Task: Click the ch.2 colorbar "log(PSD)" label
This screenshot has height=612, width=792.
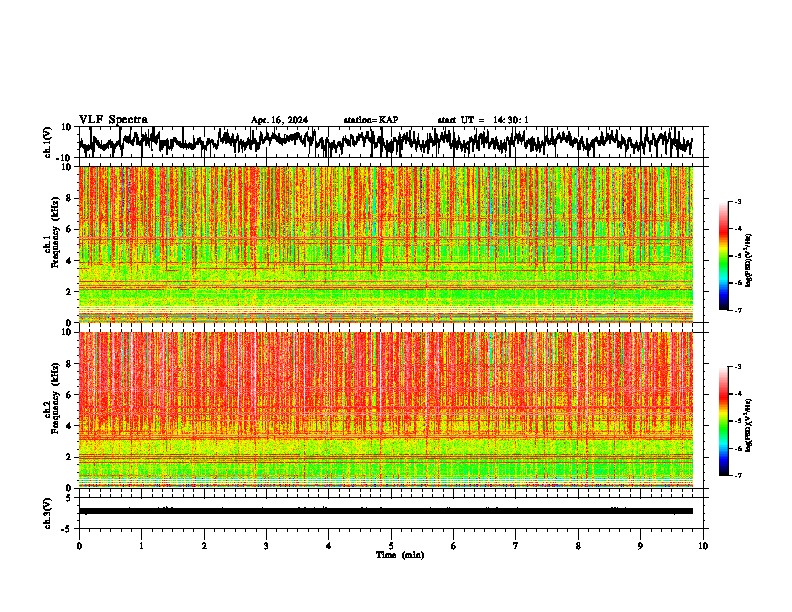Action: tap(749, 426)
